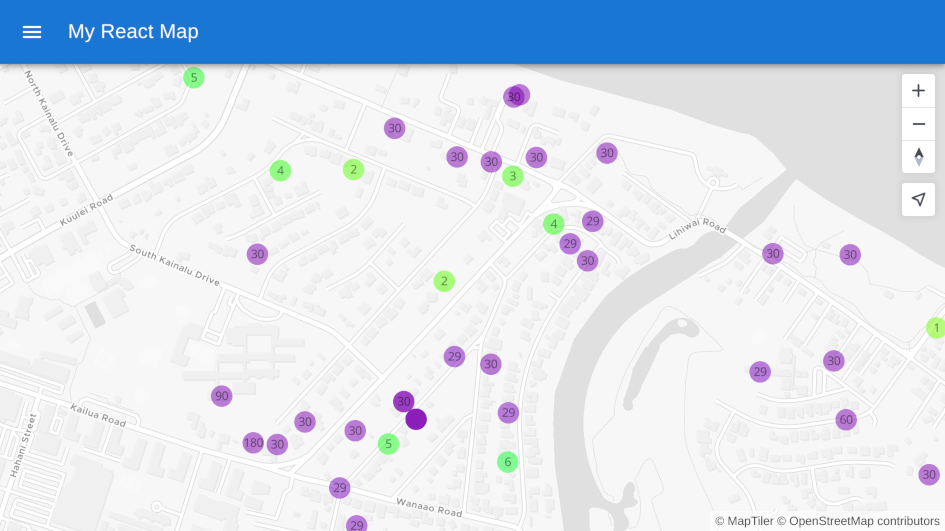Zoom out of the map

(x=918, y=124)
